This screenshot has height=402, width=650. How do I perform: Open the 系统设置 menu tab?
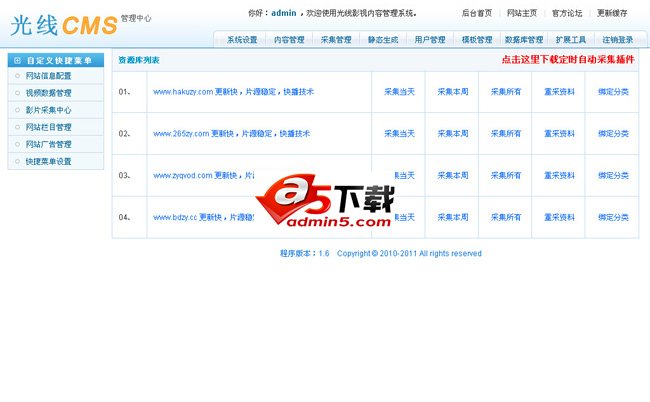tap(242, 40)
